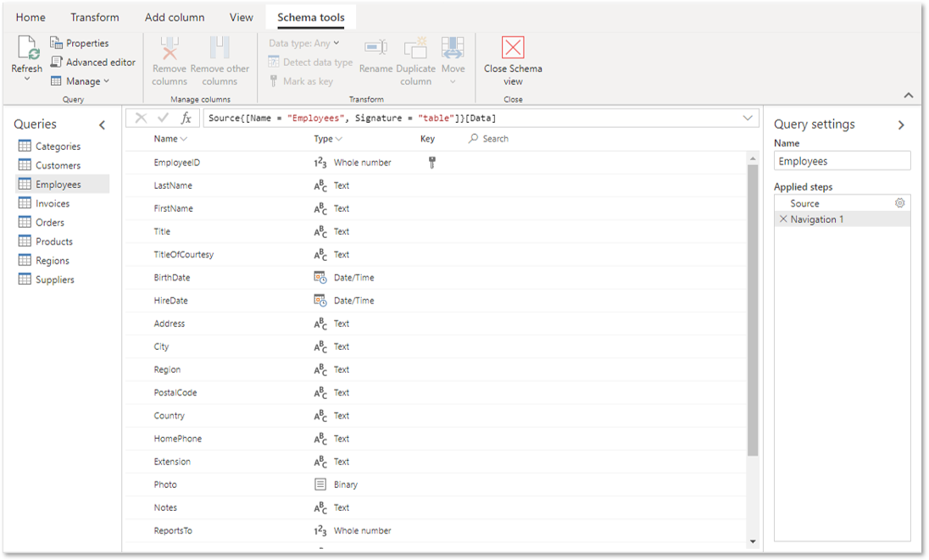Delete the Navigation 1 step with X
929x560 pixels.
[x=783, y=219]
